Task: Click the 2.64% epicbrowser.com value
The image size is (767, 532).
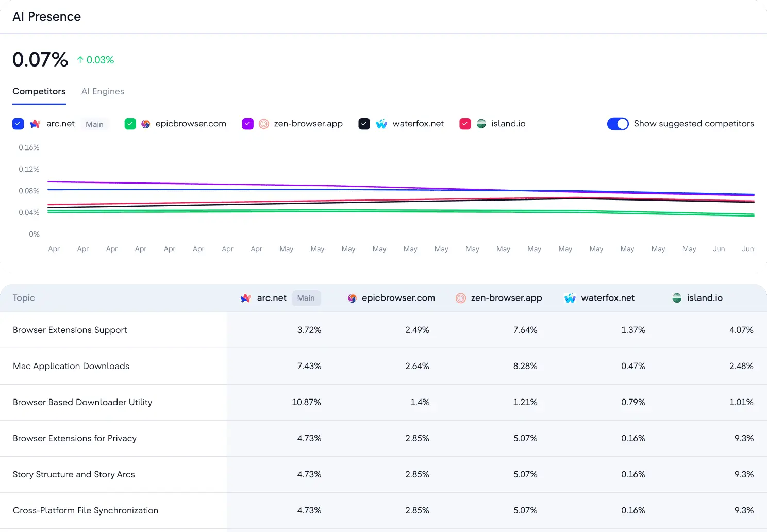Action: [x=418, y=366]
